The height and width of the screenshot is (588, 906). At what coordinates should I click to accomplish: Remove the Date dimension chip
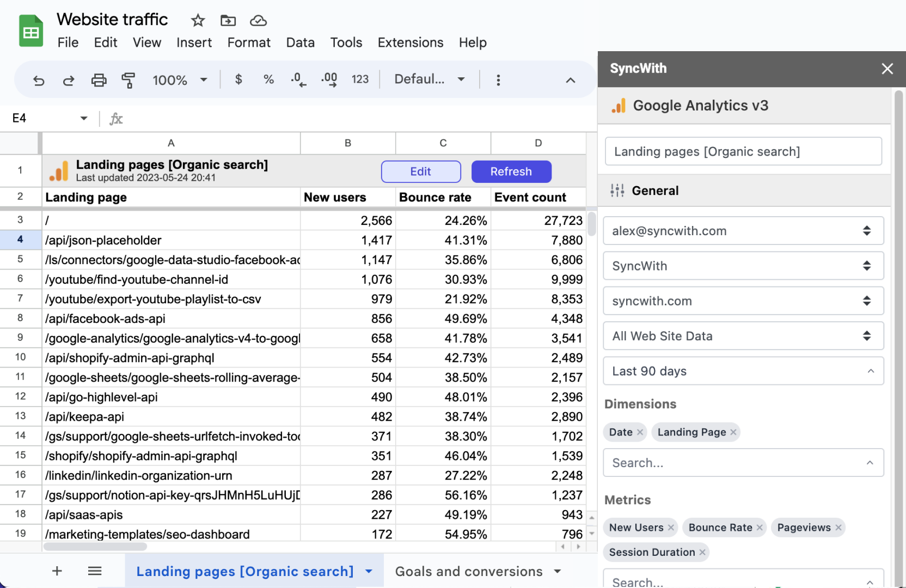[x=640, y=432]
